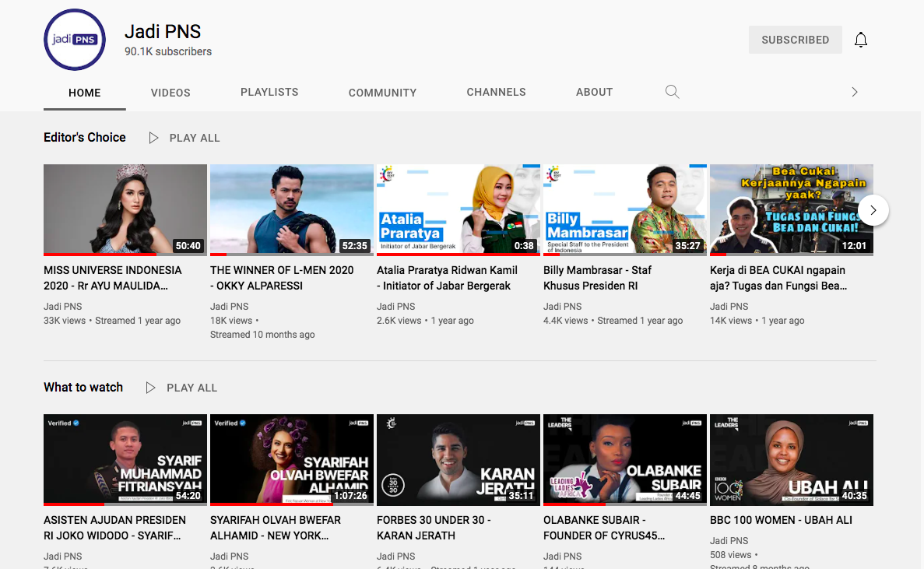Screen dimensions: 924x569
Task: Click the 90.1K subscribers count
Action: tap(168, 51)
